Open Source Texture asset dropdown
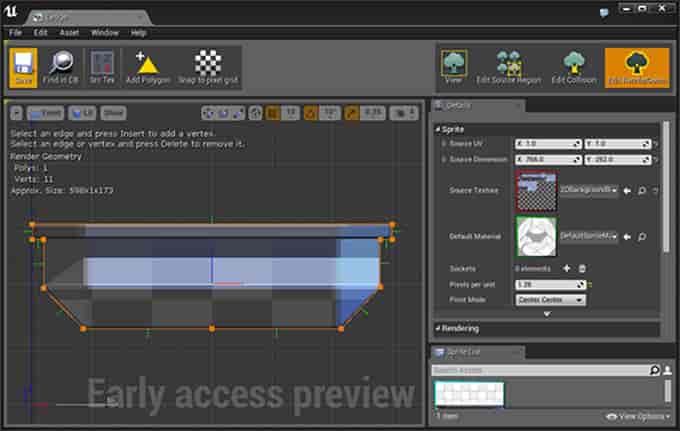 589,190
